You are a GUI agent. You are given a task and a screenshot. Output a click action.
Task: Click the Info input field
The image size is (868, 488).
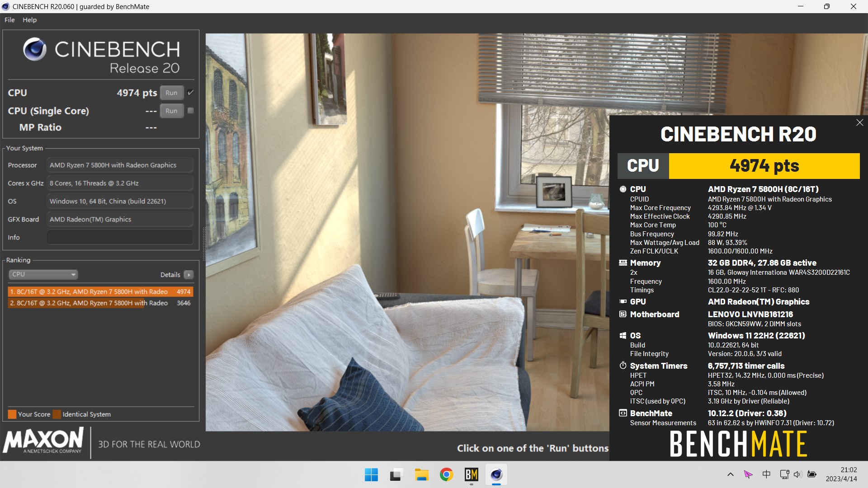tap(120, 237)
